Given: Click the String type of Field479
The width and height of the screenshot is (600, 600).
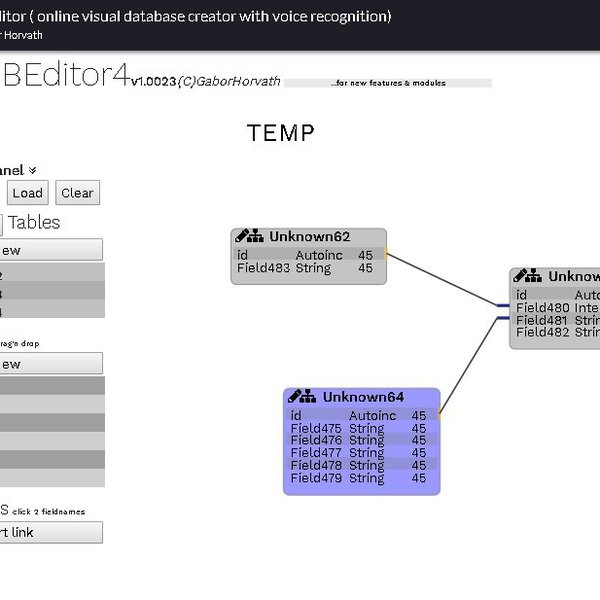Looking at the screenshot, I should pos(367,478).
